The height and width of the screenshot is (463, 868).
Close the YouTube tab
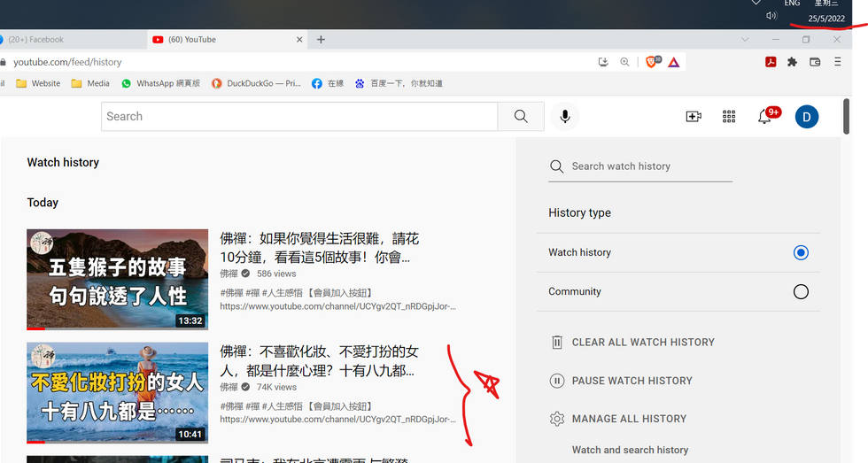click(299, 39)
